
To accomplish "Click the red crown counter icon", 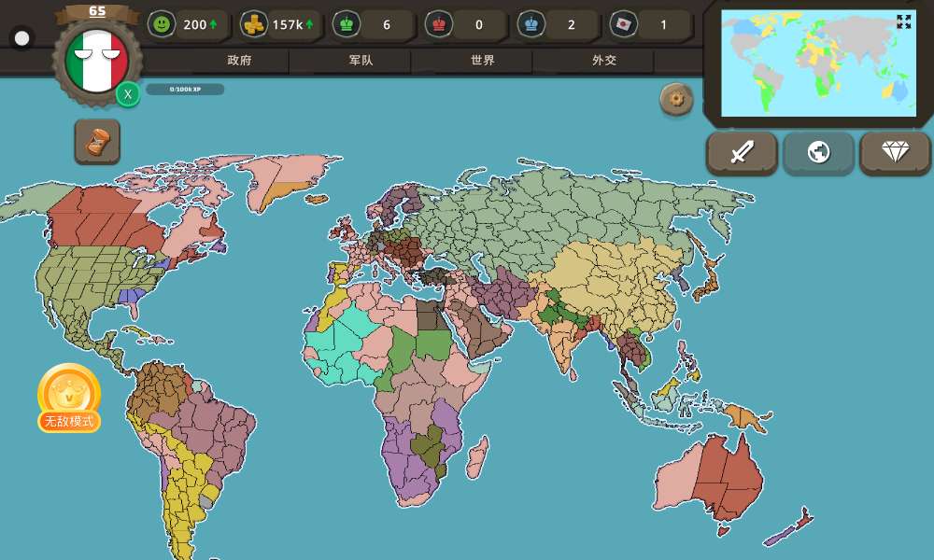I will (439, 24).
